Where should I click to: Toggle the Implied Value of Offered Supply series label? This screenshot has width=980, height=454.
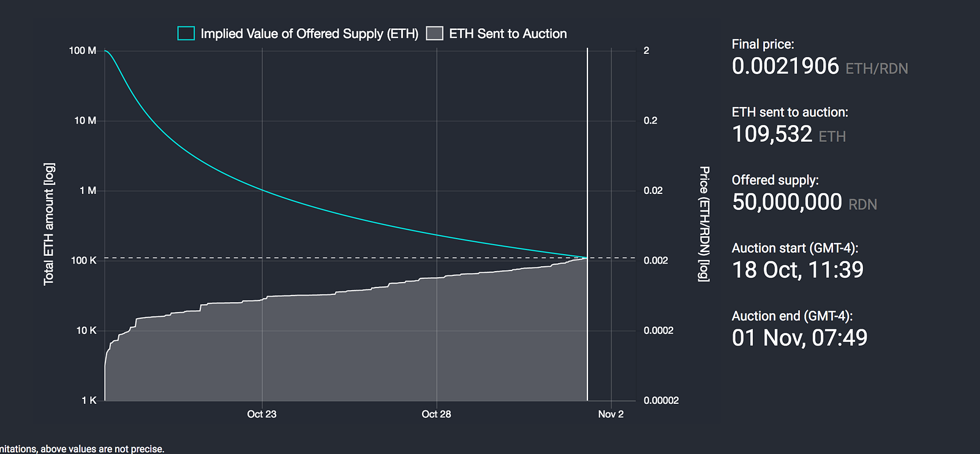(309, 34)
